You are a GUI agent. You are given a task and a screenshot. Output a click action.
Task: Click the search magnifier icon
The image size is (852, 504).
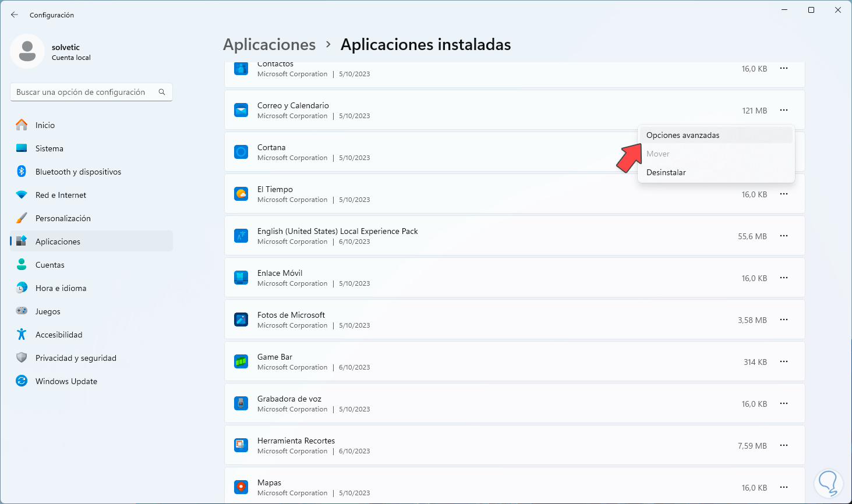162,92
